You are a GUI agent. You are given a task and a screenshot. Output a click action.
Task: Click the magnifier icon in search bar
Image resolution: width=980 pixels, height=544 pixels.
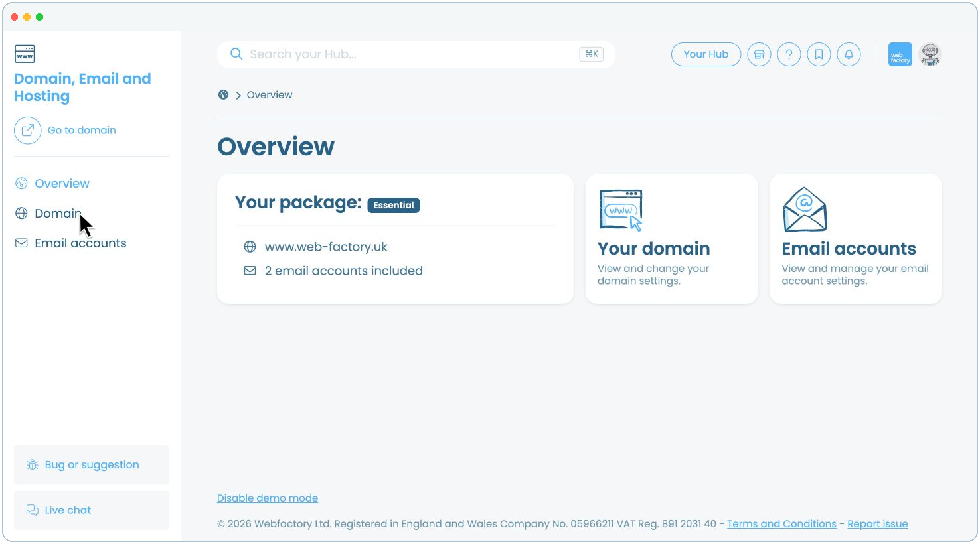click(236, 54)
